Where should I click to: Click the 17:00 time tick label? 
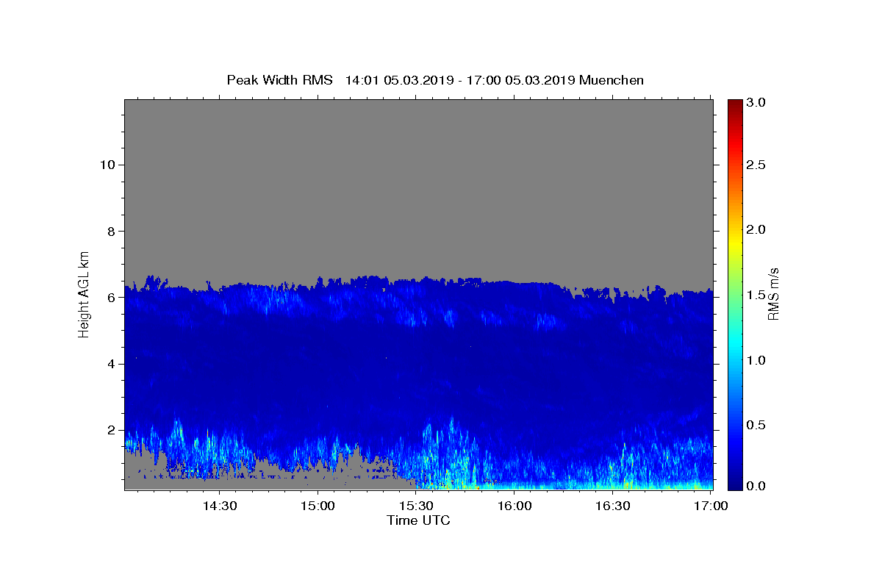711,506
